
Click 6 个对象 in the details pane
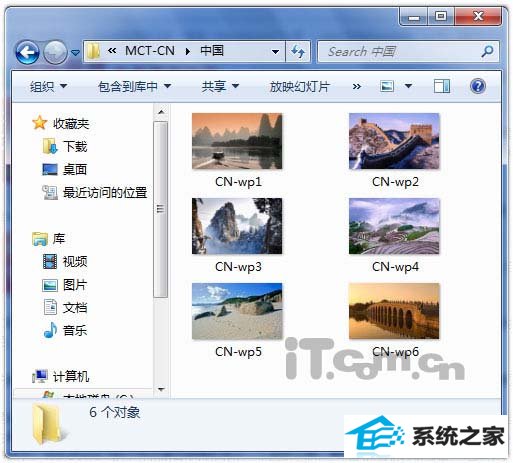114,412
